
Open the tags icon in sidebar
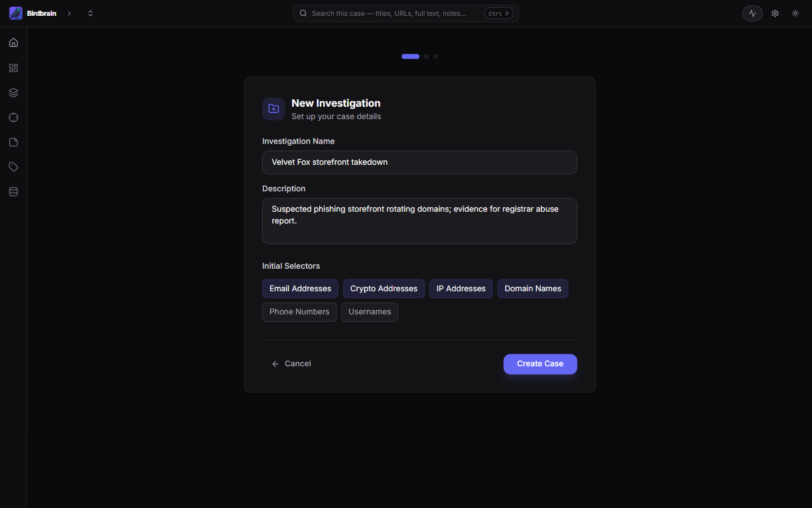click(x=14, y=167)
